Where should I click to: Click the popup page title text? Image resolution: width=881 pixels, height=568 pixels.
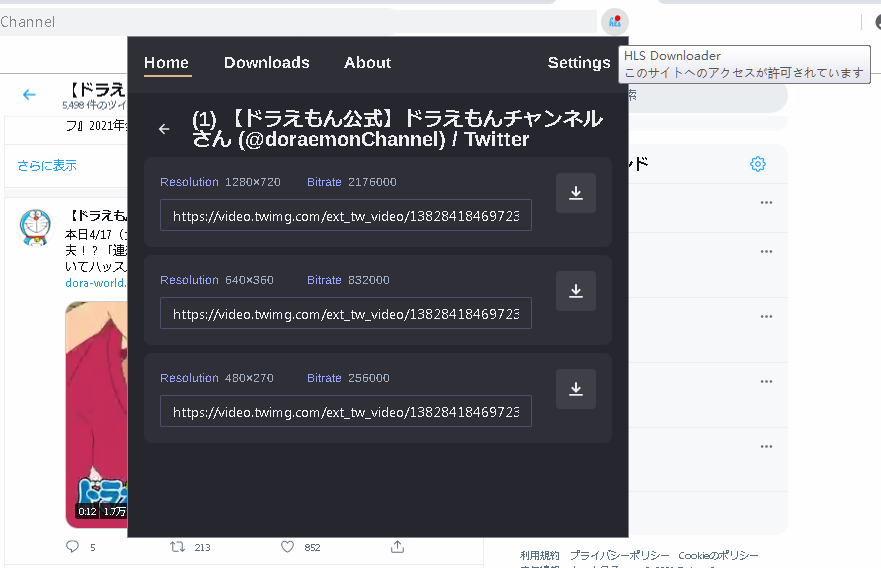coord(398,129)
